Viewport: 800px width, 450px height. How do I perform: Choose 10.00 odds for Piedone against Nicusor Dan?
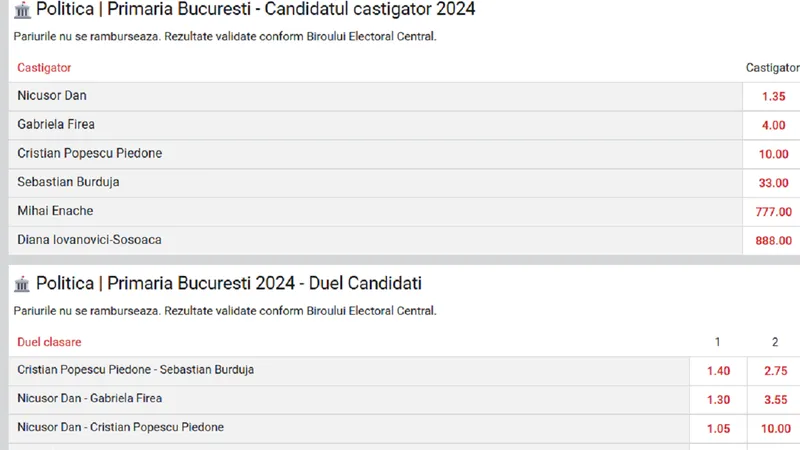tap(775, 429)
